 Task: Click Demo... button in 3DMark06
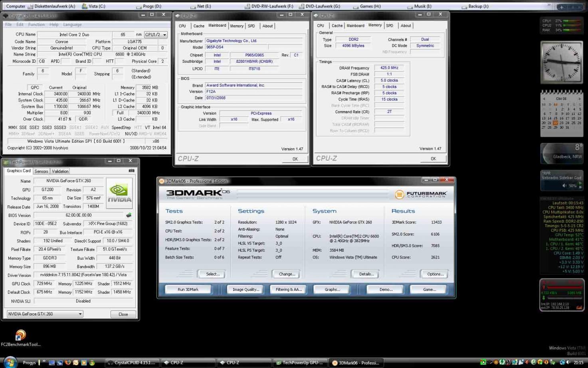(386, 289)
